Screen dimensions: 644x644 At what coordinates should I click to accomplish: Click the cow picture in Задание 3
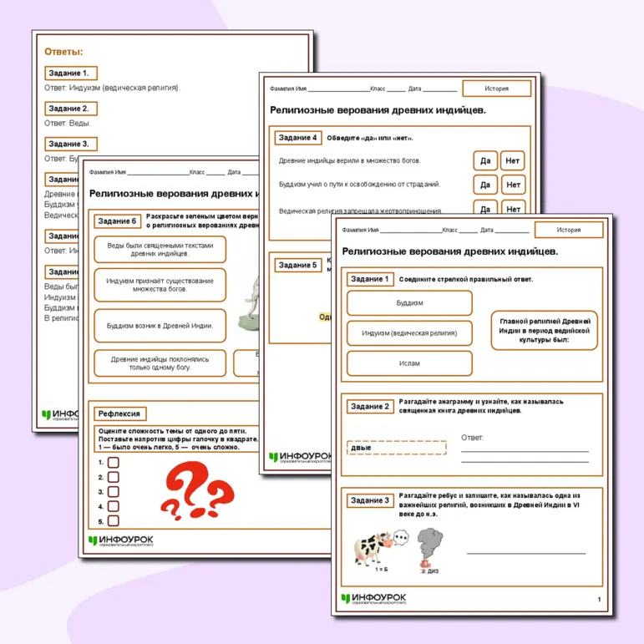pyautogui.click(x=373, y=548)
